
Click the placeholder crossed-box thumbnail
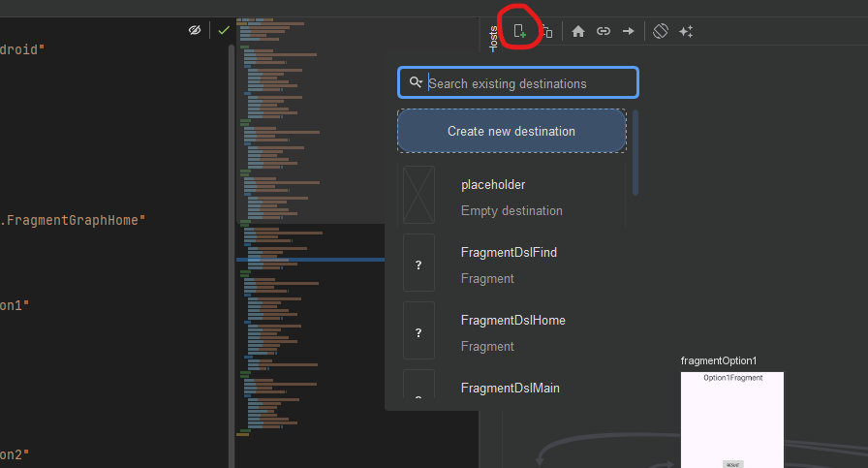[x=418, y=195]
